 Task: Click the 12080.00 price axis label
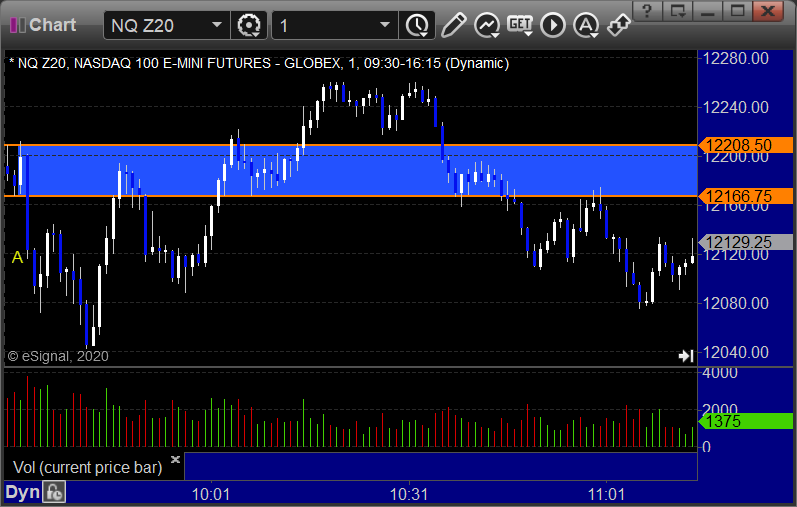click(x=735, y=303)
